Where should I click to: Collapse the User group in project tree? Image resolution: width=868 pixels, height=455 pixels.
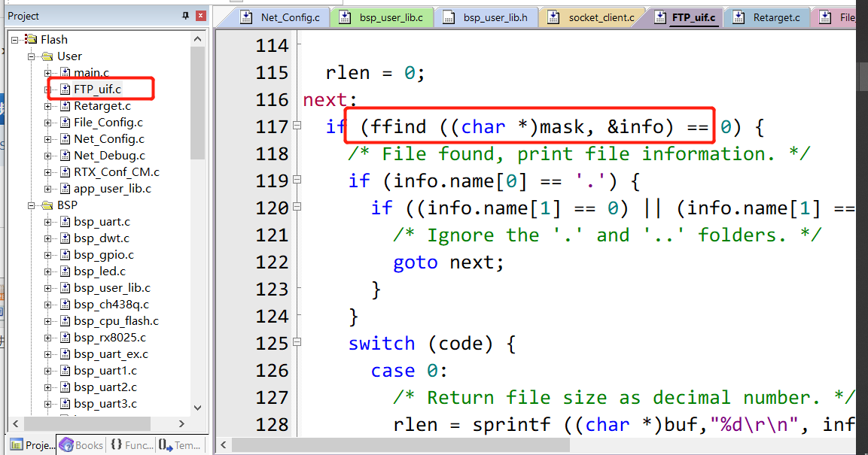(32, 56)
